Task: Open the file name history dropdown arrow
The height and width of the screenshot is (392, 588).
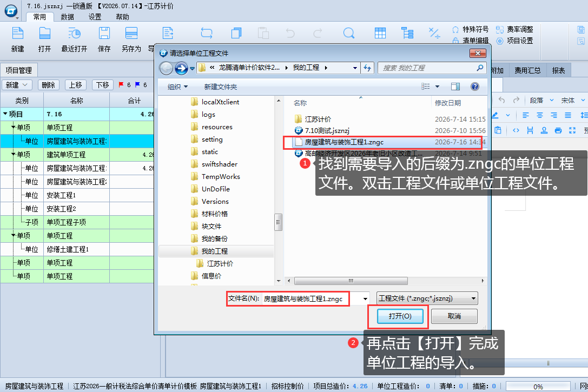Action: pos(365,298)
